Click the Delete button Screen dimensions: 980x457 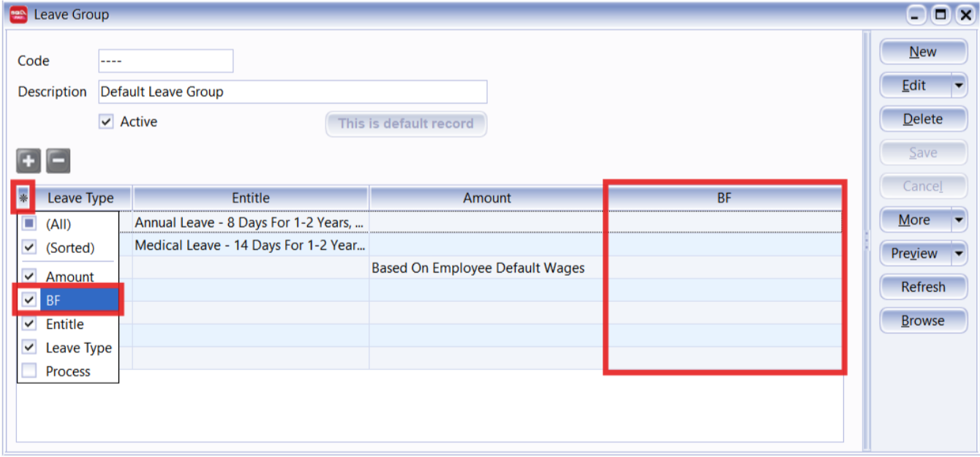(923, 119)
